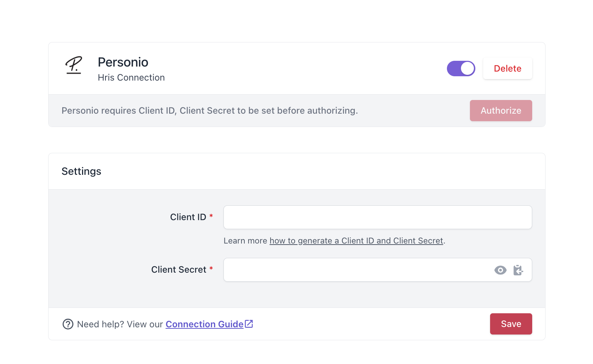
Task: Click the external link icon beside Connection Guide
Action: (249, 324)
